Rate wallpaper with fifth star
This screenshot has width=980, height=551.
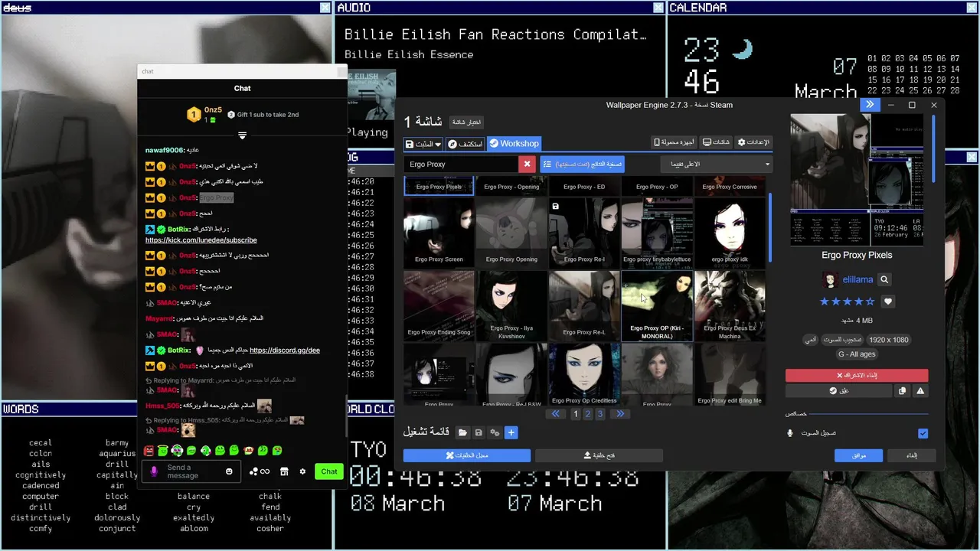pyautogui.click(x=871, y=302)
